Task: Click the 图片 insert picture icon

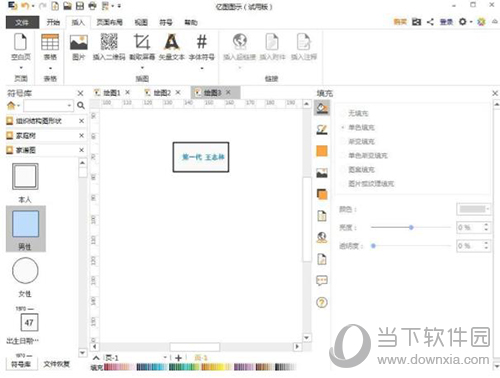Action: pyautogui.click(x=79, y=43)
